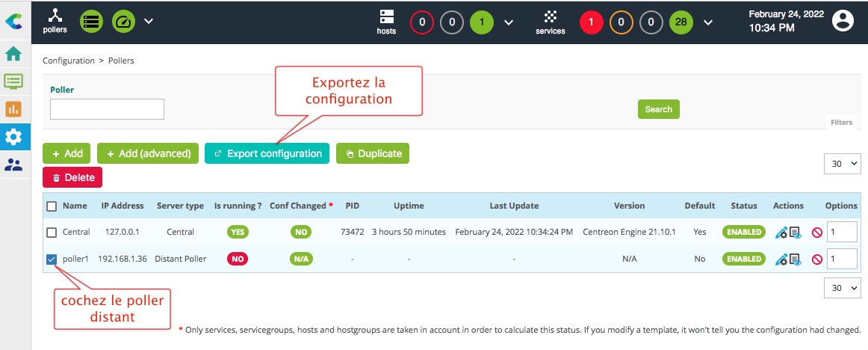Uncheck the poller1 checkbox
This screenshot has width=868, height=350.
(52, 260)
